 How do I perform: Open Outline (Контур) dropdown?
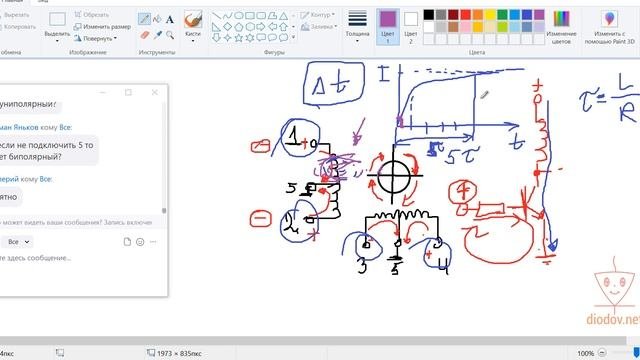317,15
